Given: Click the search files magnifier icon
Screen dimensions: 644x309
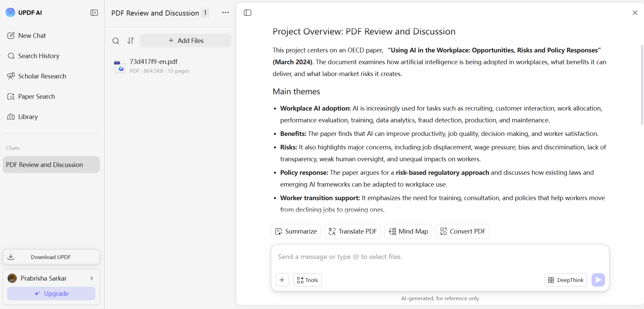Looking at the screenshot, I should 116,41.
